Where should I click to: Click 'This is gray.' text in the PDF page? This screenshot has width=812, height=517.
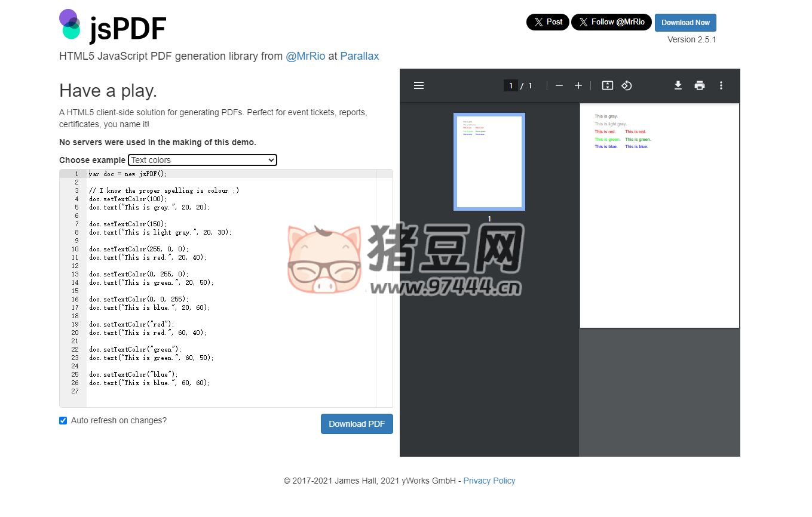pos(606,116)
